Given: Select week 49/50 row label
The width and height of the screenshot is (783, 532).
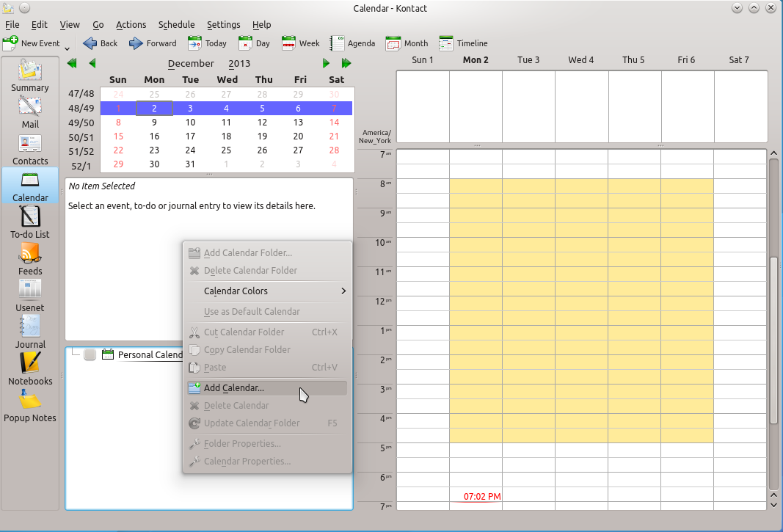Looking at the screenshot, I should tap(81, 123).
